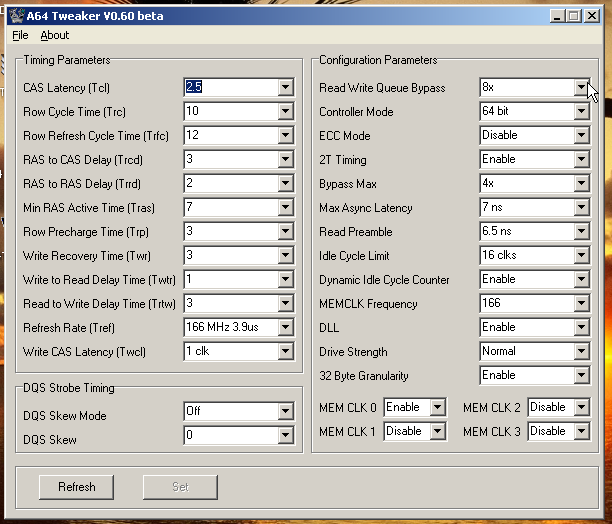Open the 2T Timing dropdown
Screen dimensions: 612x524
coord(582,159)
